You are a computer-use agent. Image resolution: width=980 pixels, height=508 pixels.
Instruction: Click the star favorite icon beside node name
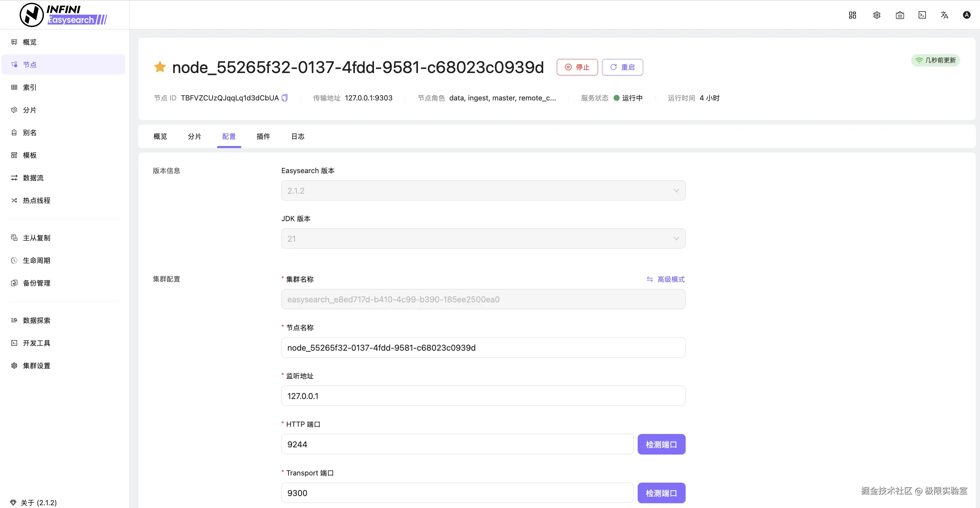coord(160,67)
